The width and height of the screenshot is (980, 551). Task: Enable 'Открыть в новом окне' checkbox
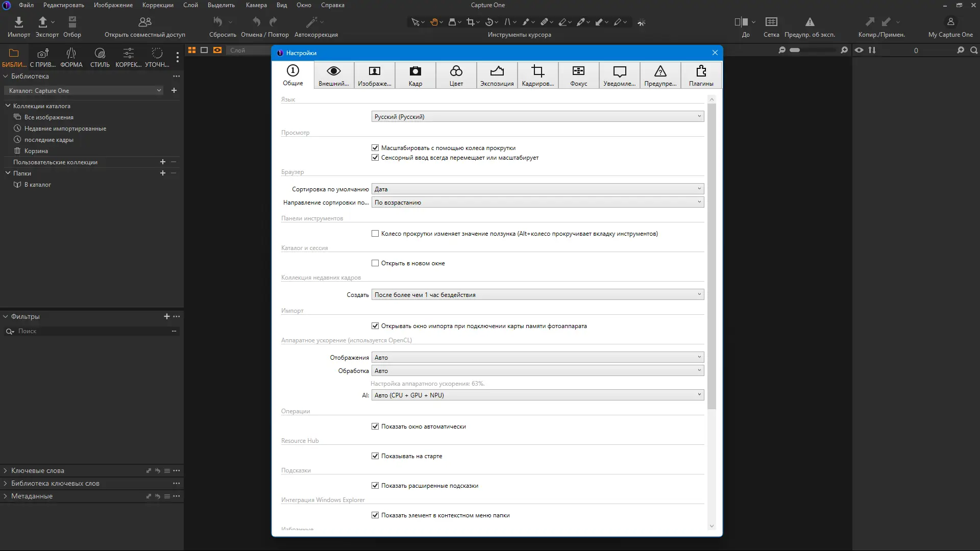(375, 263)
